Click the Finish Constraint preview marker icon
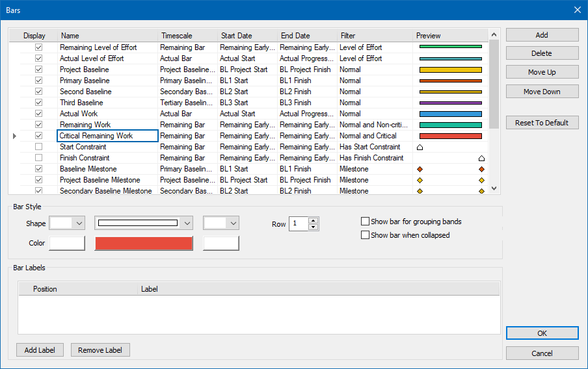Image resolution: width=588 pixels, height=369 pixels. click(x=481, y=158)
